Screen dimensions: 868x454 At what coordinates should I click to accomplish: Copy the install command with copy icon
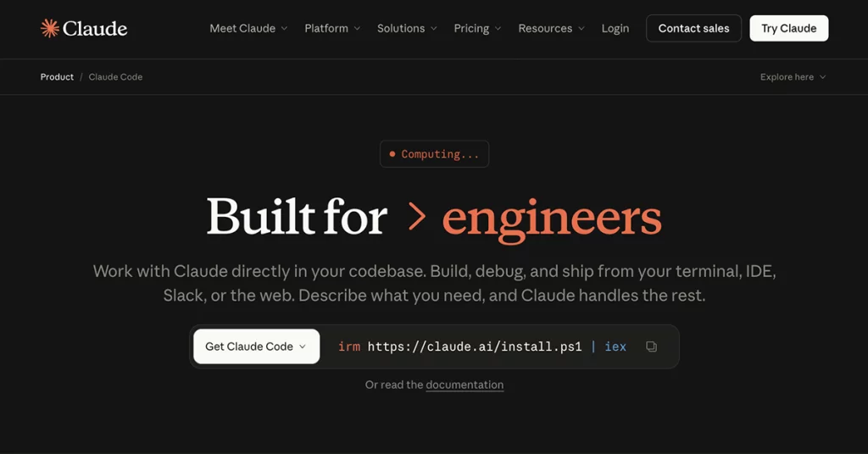[652, 346]
